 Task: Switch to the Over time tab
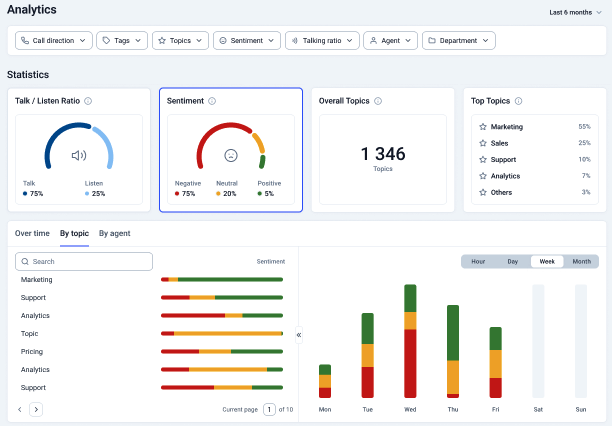coord(32,233)
